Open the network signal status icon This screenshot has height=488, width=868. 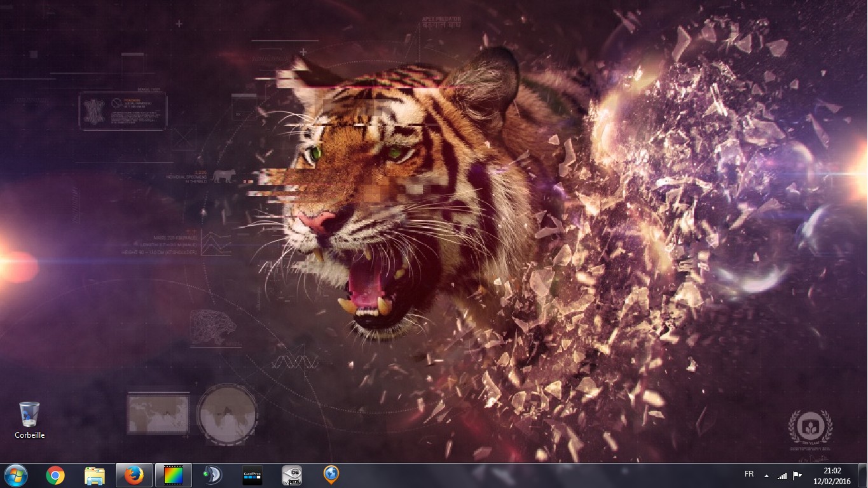[782, 475]
